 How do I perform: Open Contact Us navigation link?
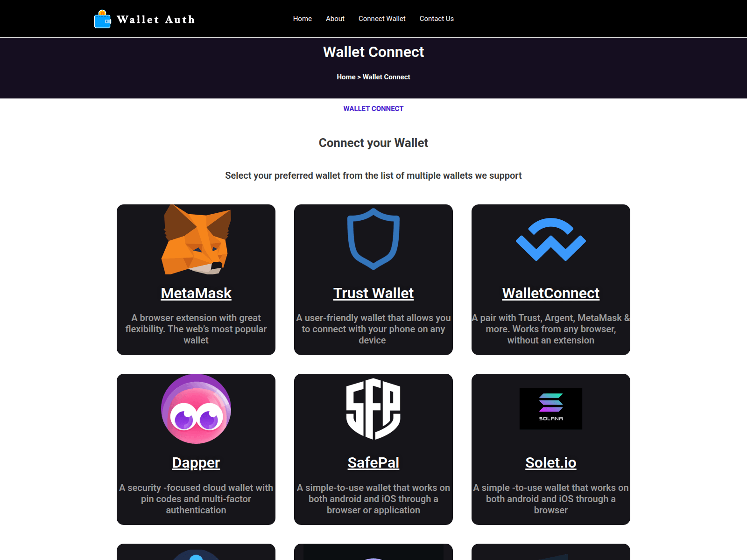pos(437,19)
